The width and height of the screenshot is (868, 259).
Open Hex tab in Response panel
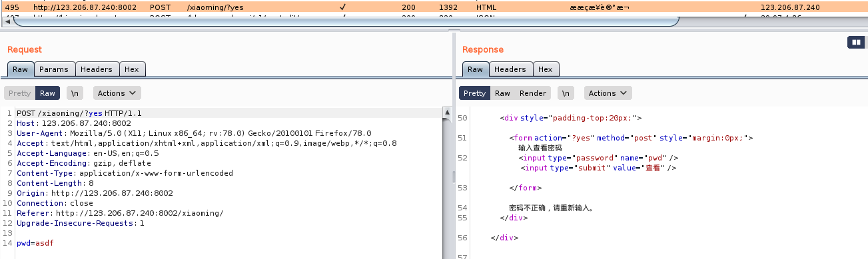coord(546,69)
